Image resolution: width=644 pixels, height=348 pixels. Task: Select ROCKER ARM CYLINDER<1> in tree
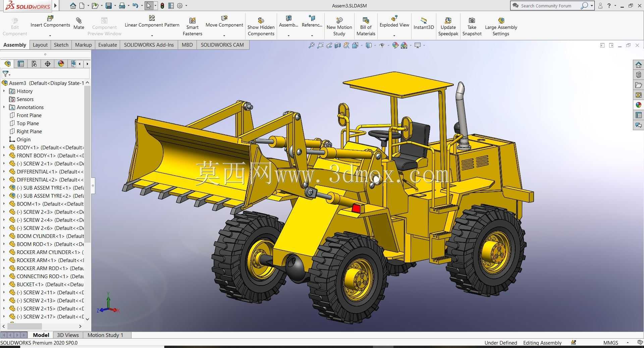click(x=46, y=252)
